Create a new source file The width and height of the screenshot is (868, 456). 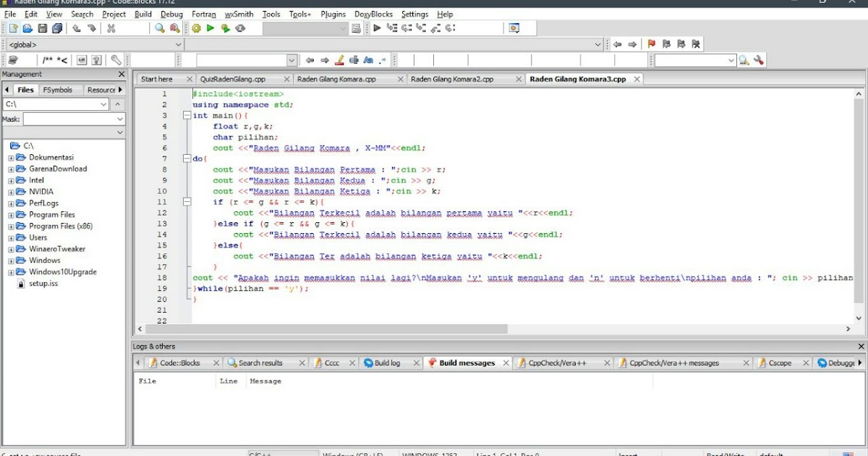[13, 28]
